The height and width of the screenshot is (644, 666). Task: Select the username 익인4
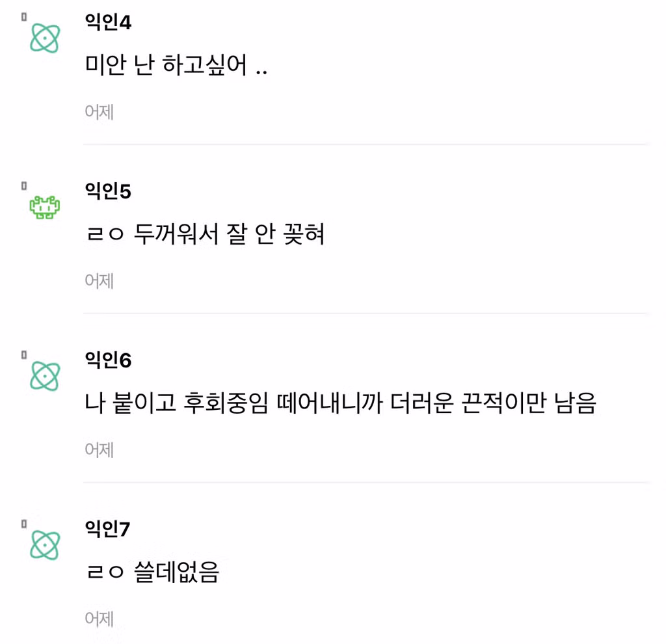(108, 21)
